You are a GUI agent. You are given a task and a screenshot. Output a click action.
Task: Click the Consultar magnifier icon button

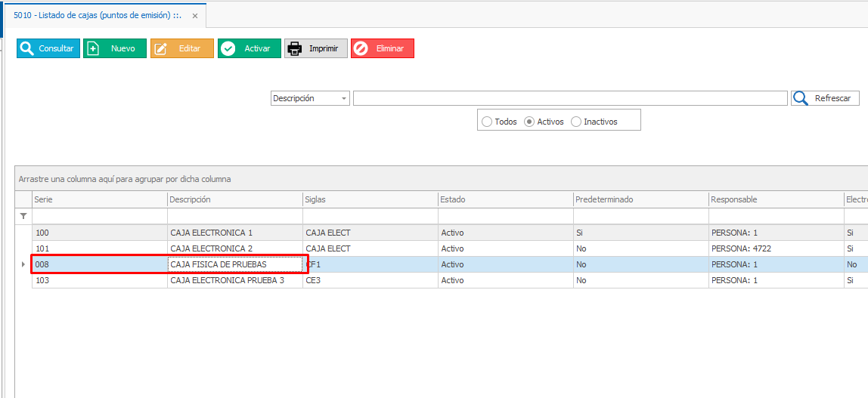27,48
